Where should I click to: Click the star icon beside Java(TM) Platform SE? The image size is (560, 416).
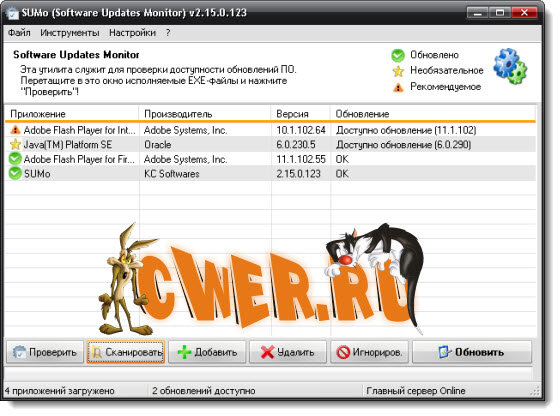click(x=15, y=144)
